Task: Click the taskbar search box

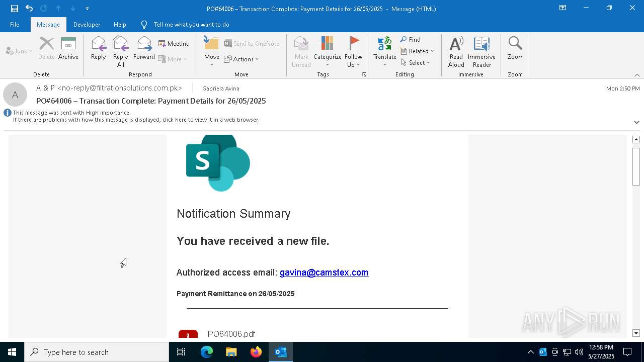Action: point(97,352)
